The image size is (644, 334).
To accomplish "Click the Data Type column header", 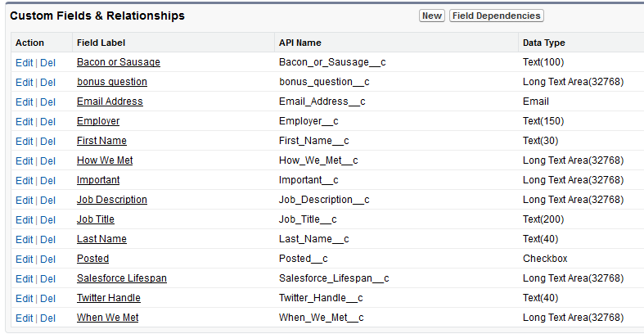I will point(544,43).
